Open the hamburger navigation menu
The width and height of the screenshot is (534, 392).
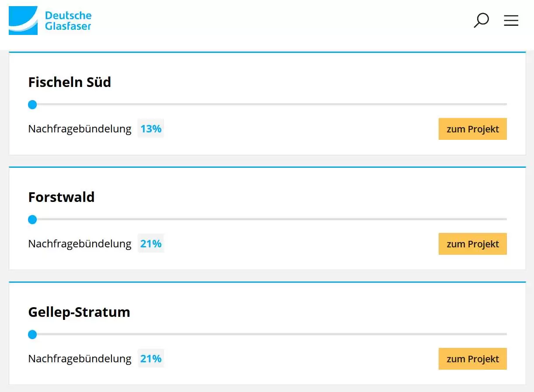click(x=511, y=21)
